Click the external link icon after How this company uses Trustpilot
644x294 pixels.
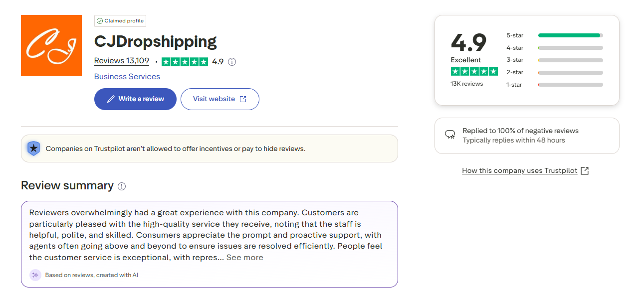click(x=584, y=170)
